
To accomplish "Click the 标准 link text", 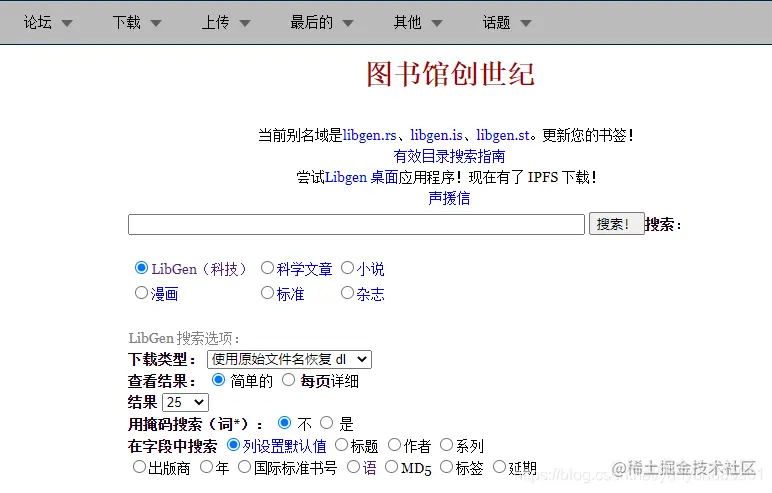I will click(x=290, y=295).
